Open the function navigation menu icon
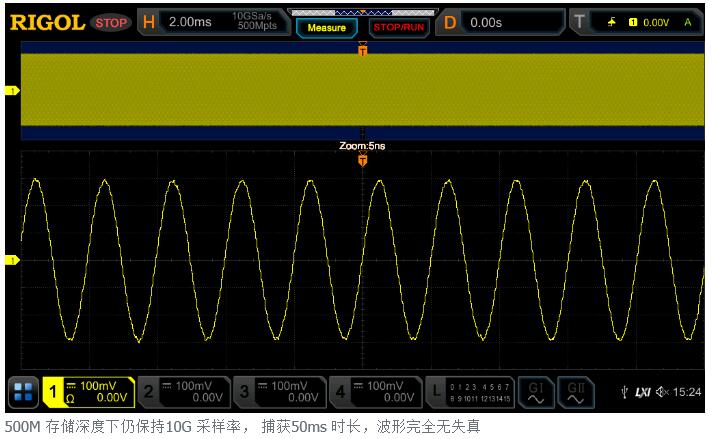Screen dimensions: 712x439 click(23, 392)
